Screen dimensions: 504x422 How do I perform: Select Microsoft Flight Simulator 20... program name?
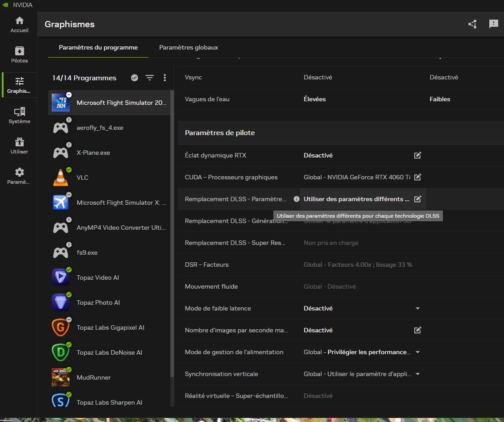(121, 103)
